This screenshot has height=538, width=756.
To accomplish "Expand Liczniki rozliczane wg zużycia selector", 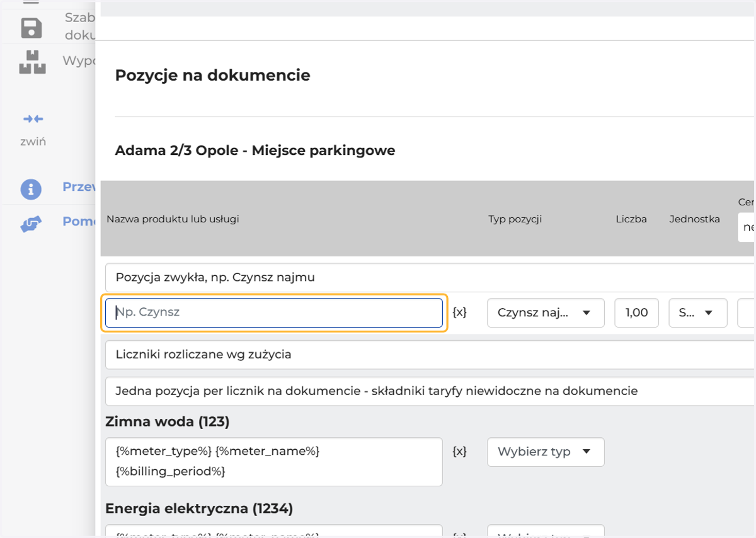I will (430, 355).
